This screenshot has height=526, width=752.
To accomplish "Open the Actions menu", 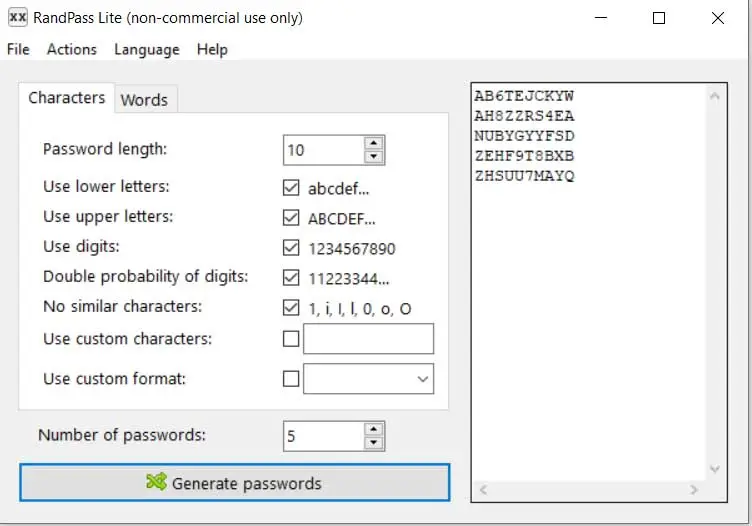I will pyautogui.click(x=72, y=49).
